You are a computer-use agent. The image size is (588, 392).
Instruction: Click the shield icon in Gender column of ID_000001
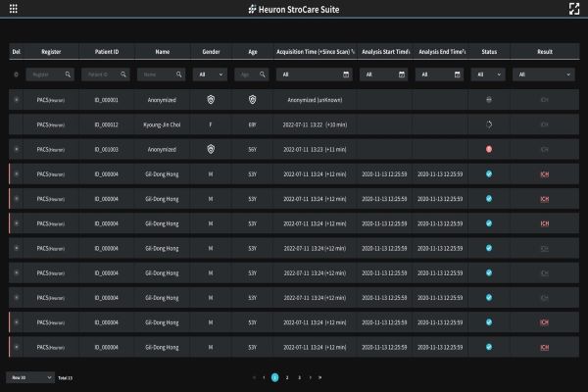coord(210,99)
